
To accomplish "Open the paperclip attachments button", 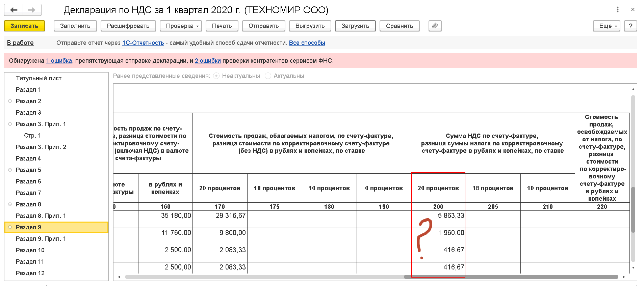I will (x=435, y=26).
